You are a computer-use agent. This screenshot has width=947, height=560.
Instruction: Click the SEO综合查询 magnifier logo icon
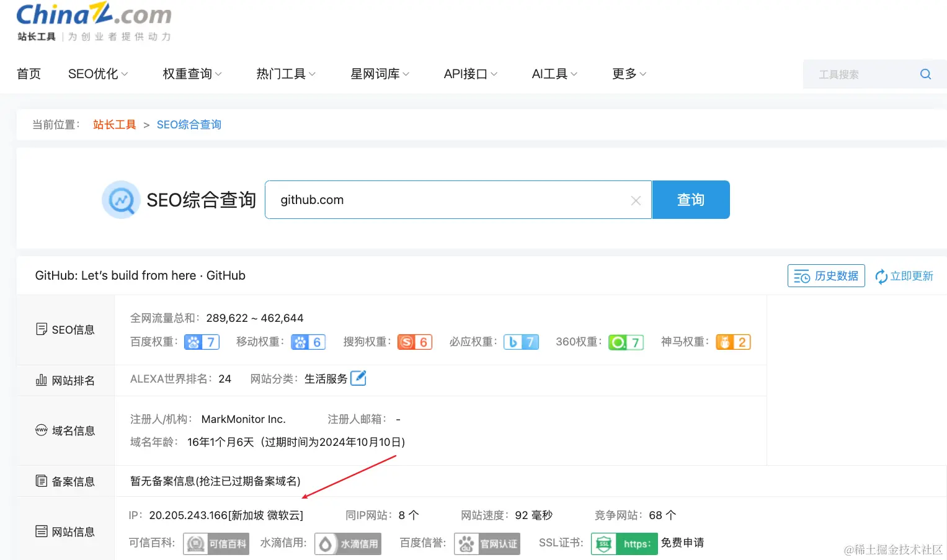(x=121, y=200)
